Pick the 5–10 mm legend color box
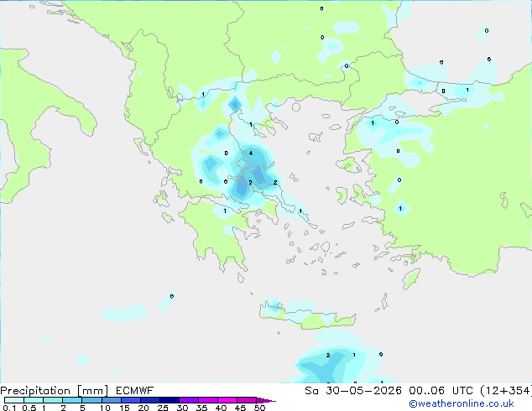 point(91,400)
